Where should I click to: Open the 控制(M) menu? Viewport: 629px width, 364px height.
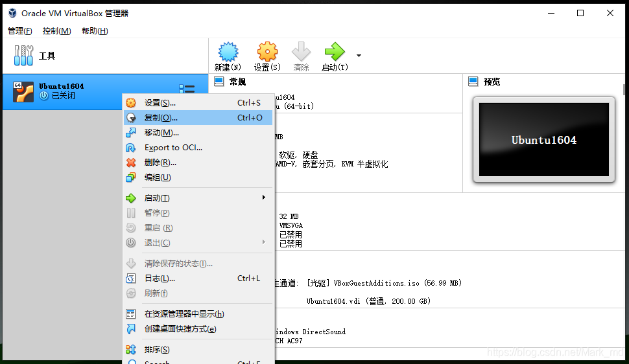pyautogui.click(x=56, y=31)
